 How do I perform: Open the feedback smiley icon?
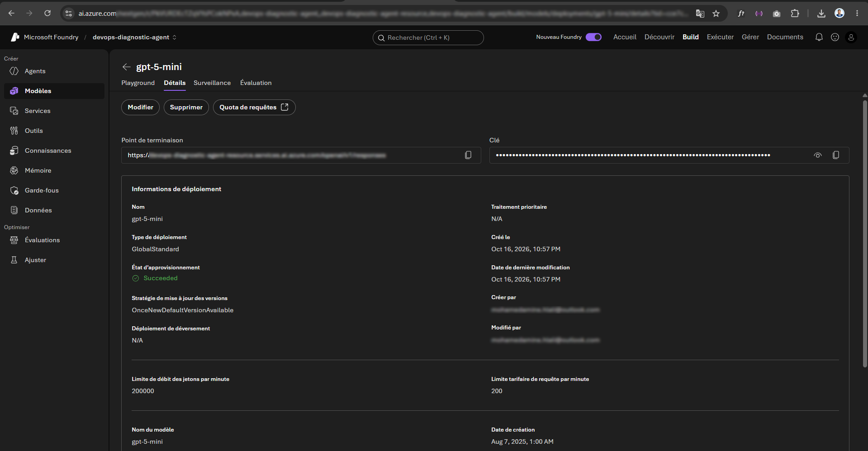click(835, 37)
